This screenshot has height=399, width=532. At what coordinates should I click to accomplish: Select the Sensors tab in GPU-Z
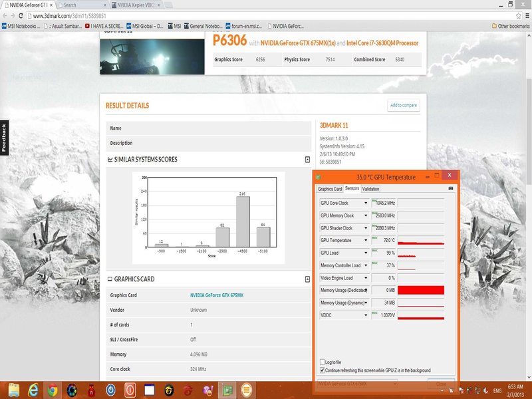click(352, 188)
